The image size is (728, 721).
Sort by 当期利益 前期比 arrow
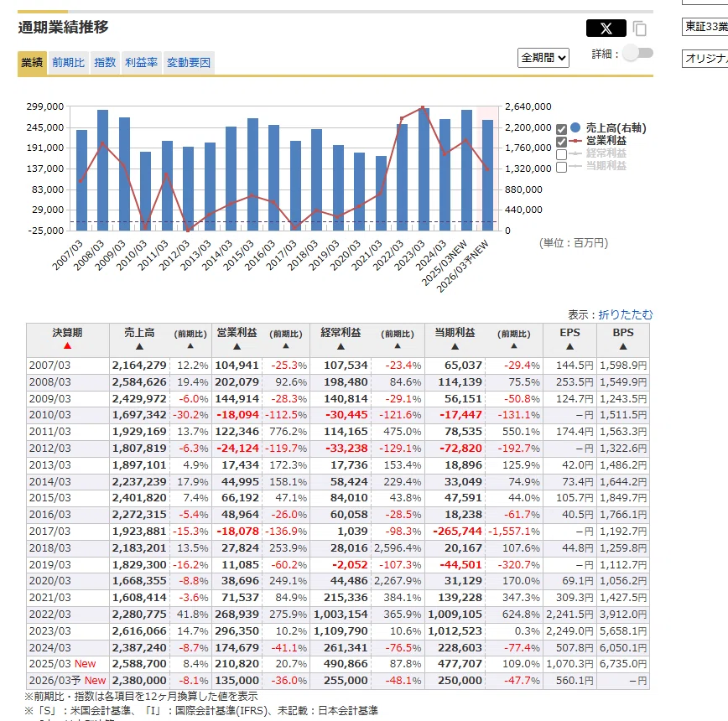point(513,345)
